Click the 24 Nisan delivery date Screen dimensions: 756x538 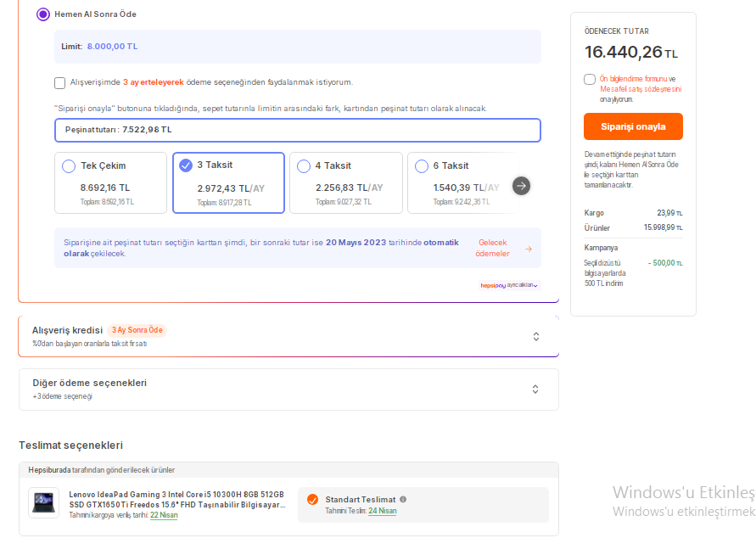coord(383,511)
